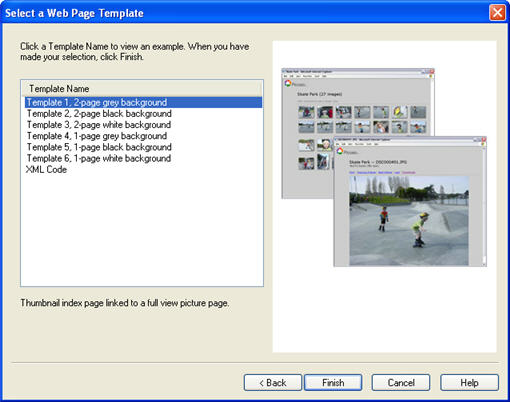Select the XML Code entry
Viewport: 510px width, 402px height.
46,169
